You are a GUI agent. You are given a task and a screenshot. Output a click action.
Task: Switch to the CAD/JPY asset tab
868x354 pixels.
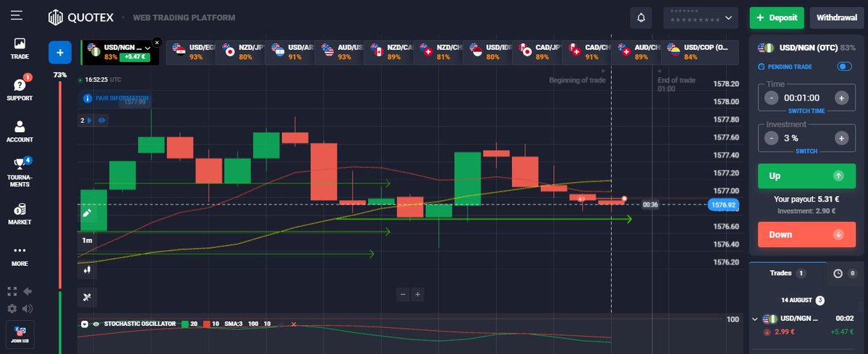point(537,52)
